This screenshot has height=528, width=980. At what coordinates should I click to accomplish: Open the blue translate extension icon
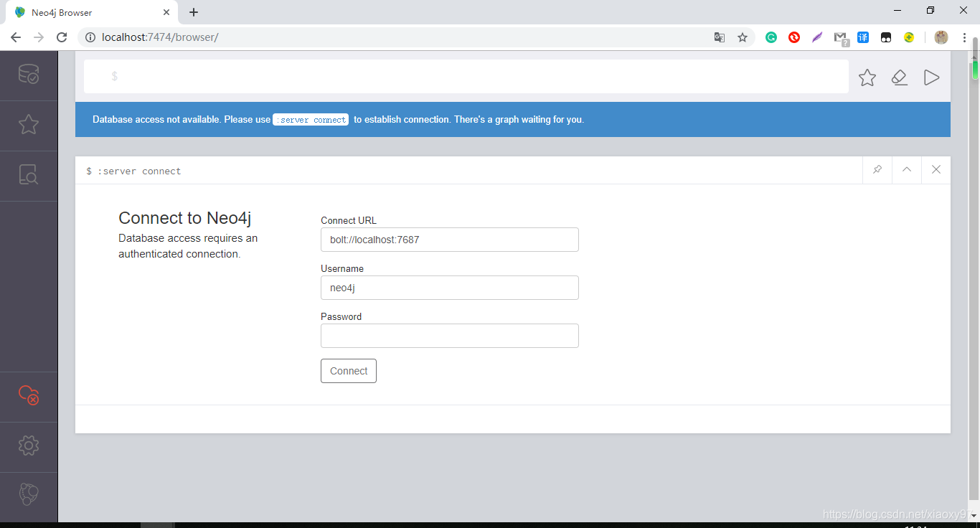point(863,37)
